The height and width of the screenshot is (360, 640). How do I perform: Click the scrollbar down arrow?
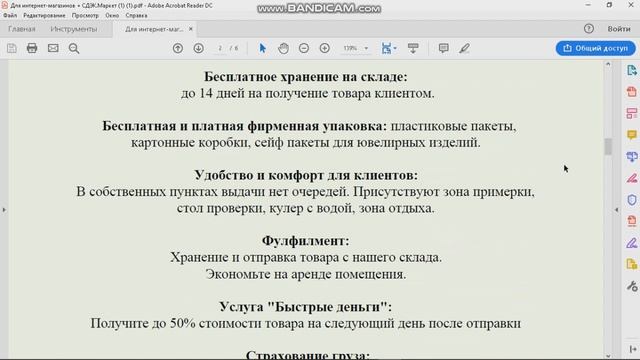click(608, 356)
